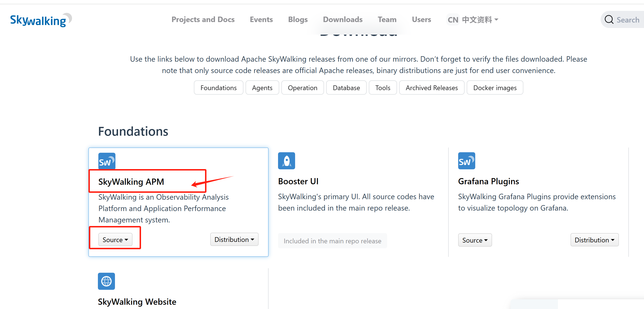Expand Grafana Plugins Distribution dropdown
Viewport: 644px width, 309px height.
tap(594, 240)
